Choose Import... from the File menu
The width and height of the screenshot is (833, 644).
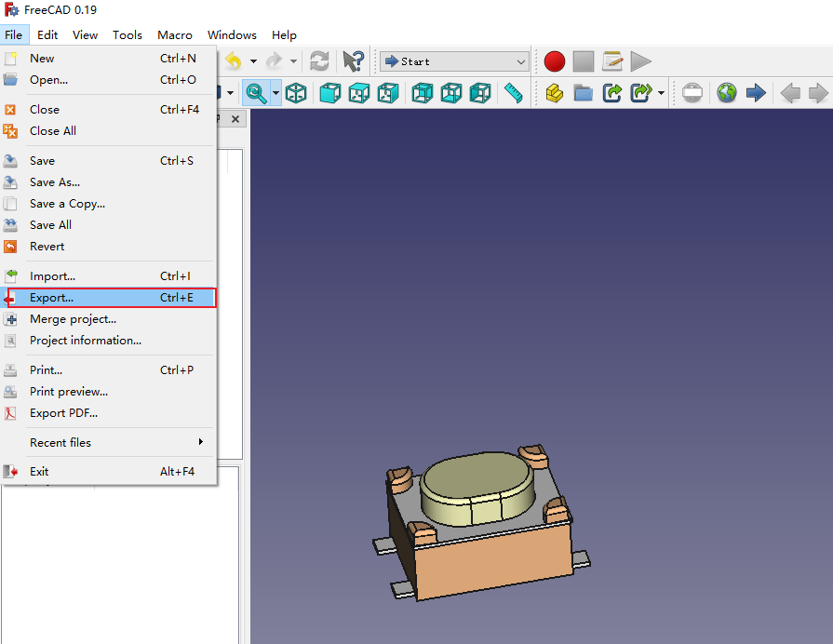click(x=108, y=276)
